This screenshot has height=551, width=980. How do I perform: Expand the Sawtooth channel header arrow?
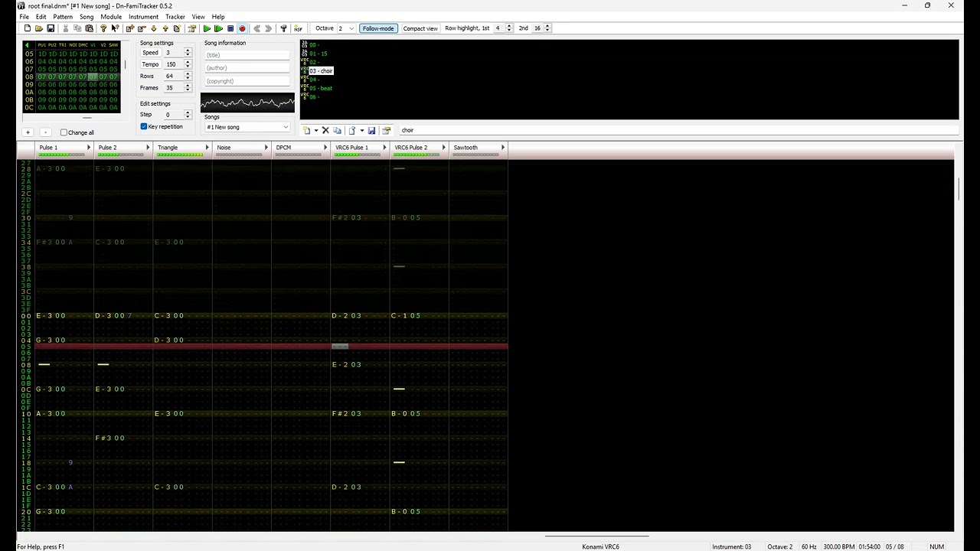click(x=503, y=148)
